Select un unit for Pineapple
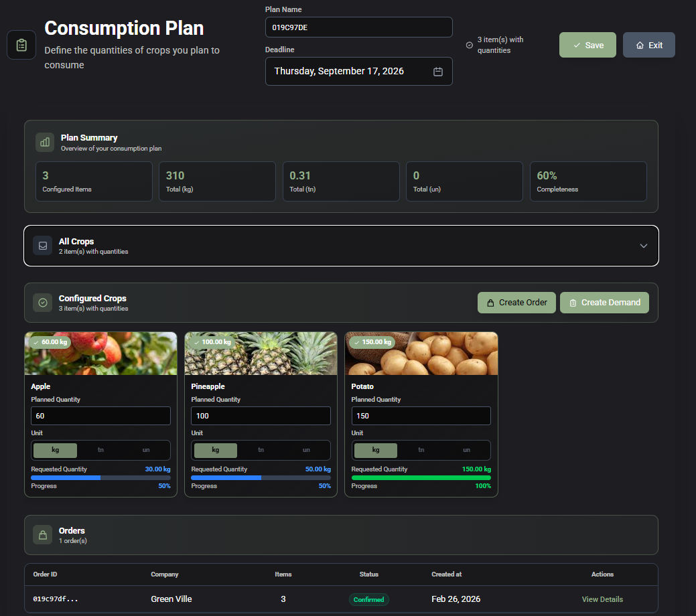Image resolution: width=696 pixels, height=616 pixels. pos(306,450)
